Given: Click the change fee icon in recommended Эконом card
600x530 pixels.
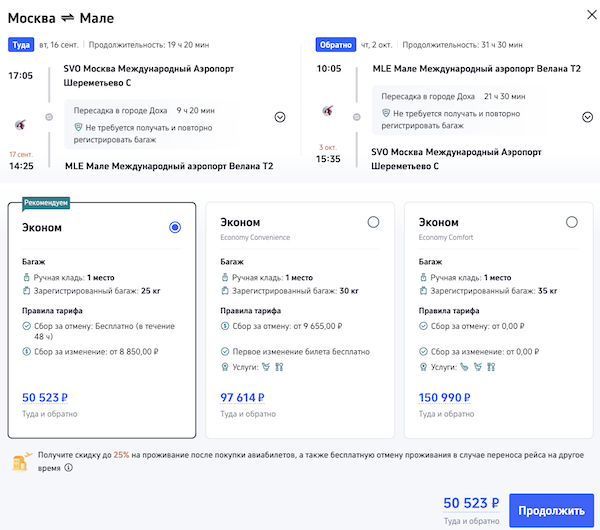Looking at the screenshot, I should click(26, 351).
